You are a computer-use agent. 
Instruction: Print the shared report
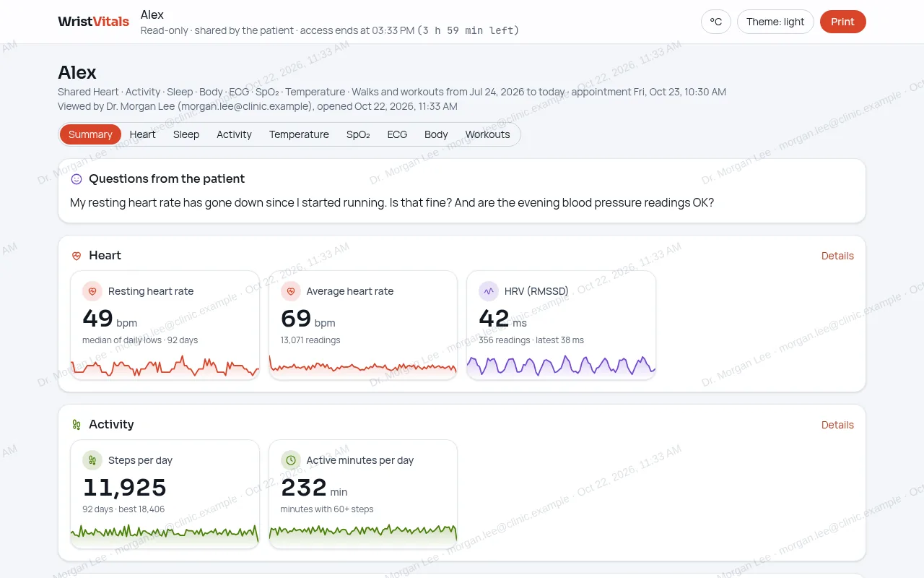click(x=842, y=22)
